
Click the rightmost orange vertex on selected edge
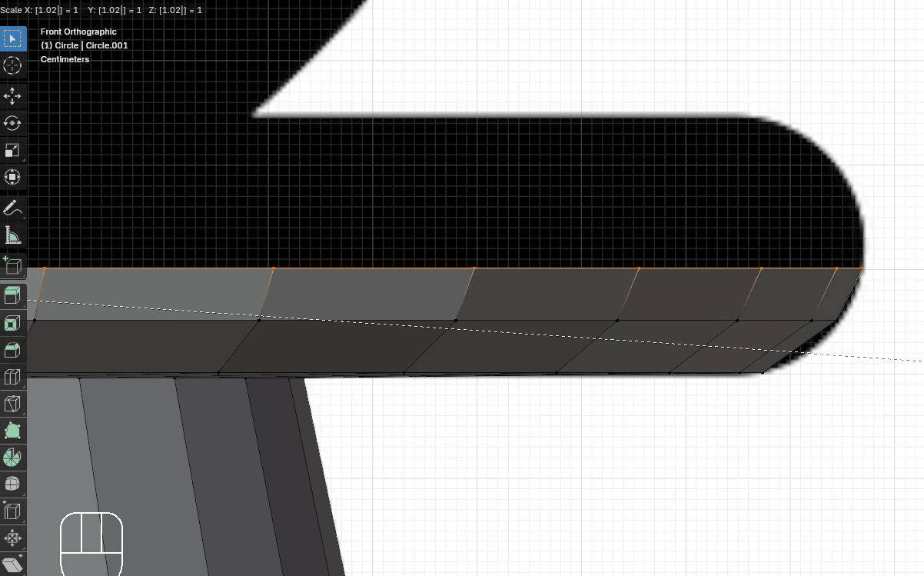pyautogui.click(x=862, y=268)
